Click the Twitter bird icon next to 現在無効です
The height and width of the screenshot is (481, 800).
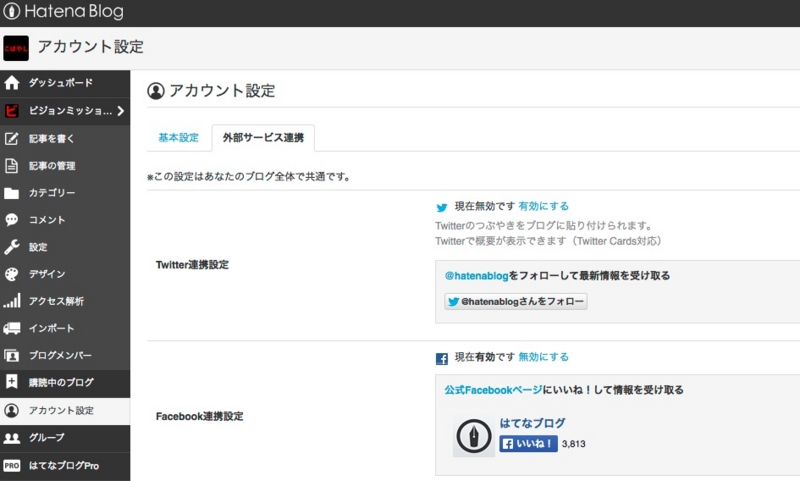442,207
